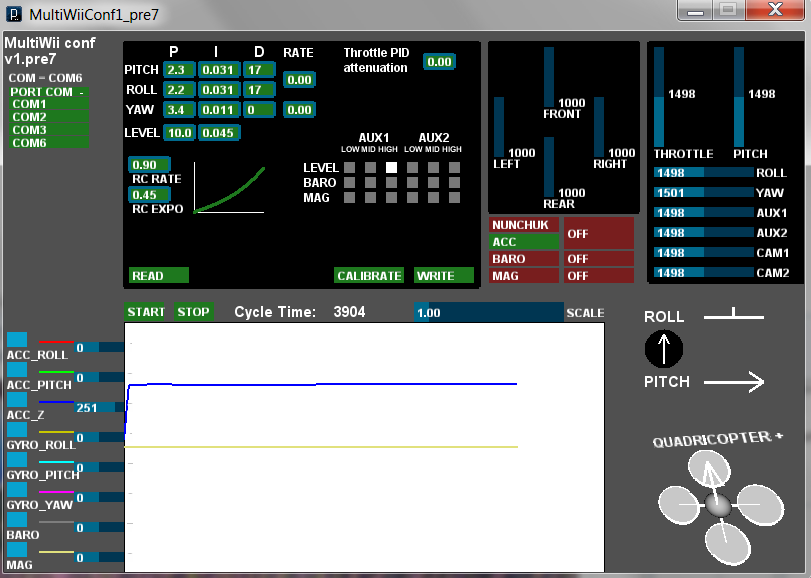Check the MAG AUX2 HIGH box
The image size is (811, 578).
(x=454, y=197)
